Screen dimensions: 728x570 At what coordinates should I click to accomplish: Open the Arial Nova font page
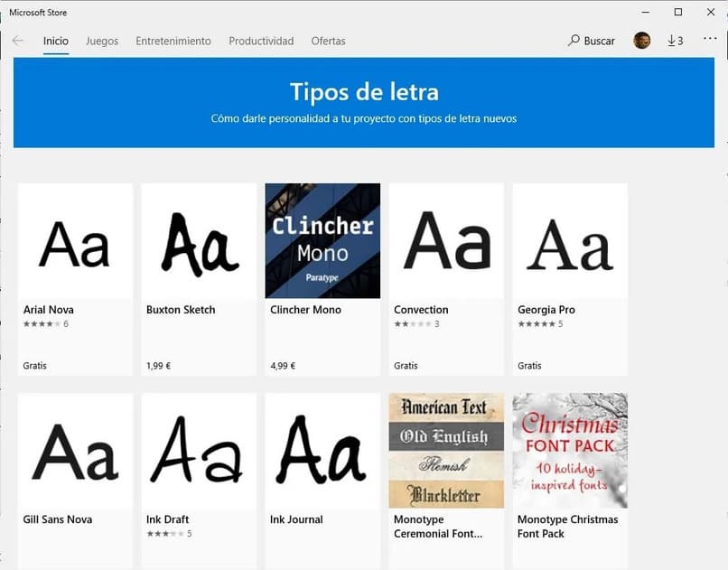point(75,240)
